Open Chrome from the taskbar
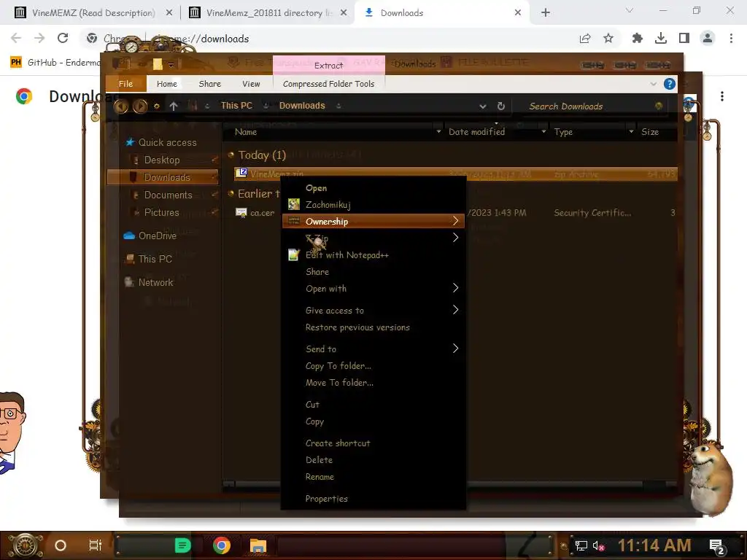 pos(222,545)
